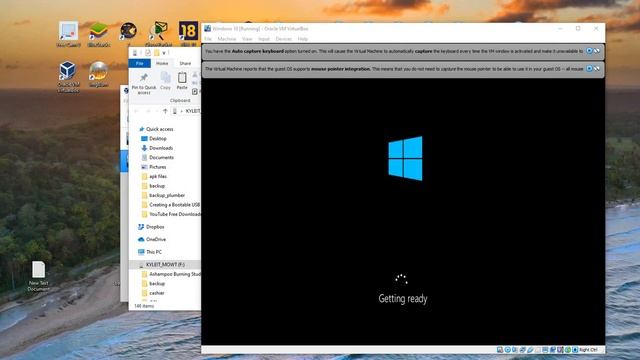Open the Devices menu in VirtualBox
Viewport: 640px width, 360px height.
[x=283, y=39]
